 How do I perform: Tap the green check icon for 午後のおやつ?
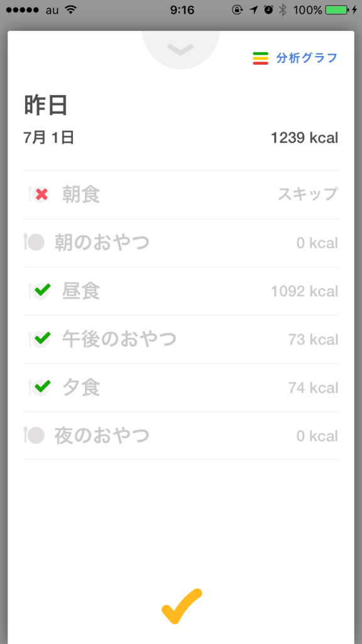tap(41, 339)
